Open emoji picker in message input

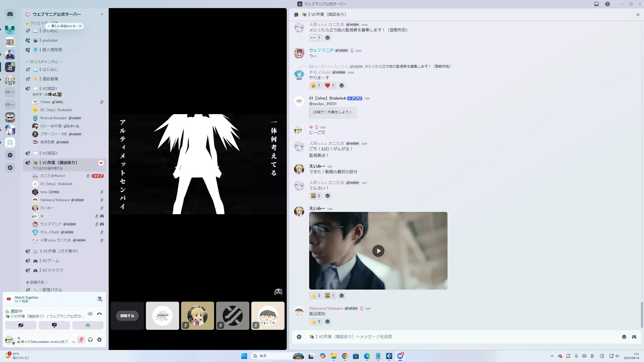[x=624, y=337]
